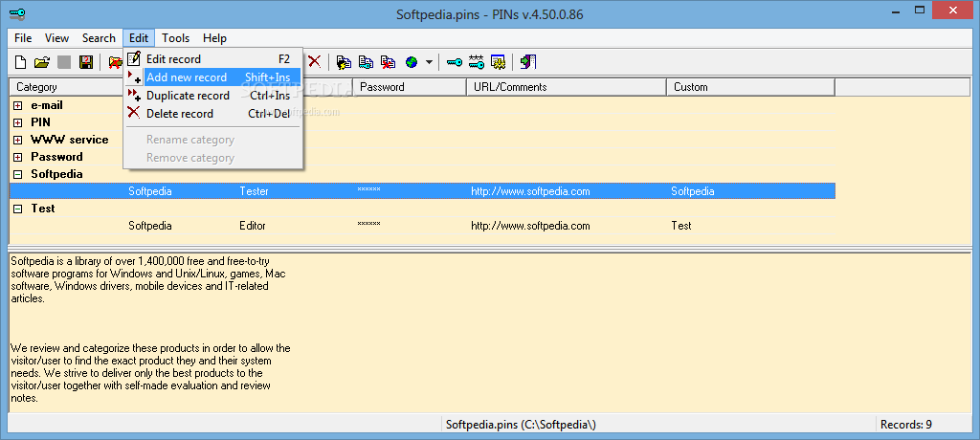Viewport: 980px width, 440px height.
Task: Click the Softpedia.pins file path in status bar
Action: pyautogui.click(x=521, y=425)
